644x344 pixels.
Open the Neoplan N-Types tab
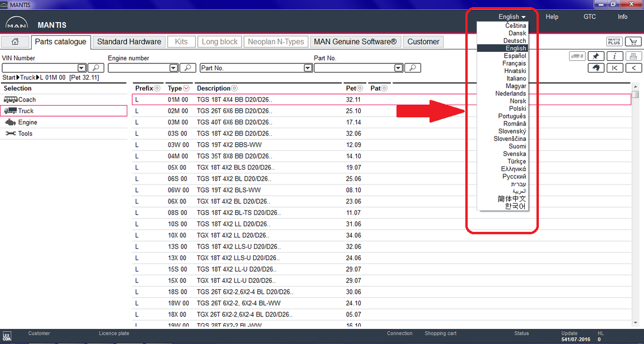pyautogui.click(x=276, y=42)
